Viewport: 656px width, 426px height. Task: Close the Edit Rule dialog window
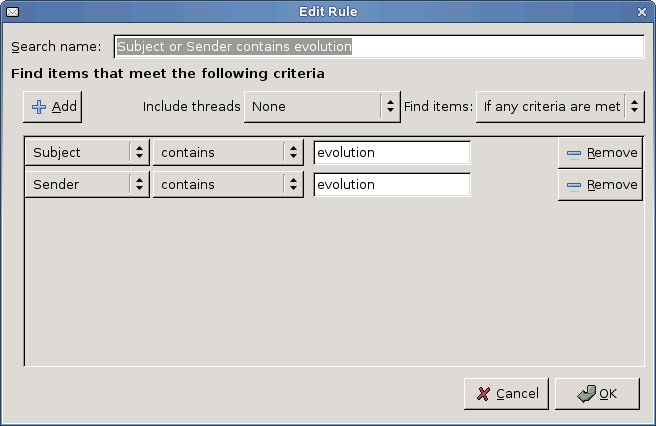pos(643,12)
